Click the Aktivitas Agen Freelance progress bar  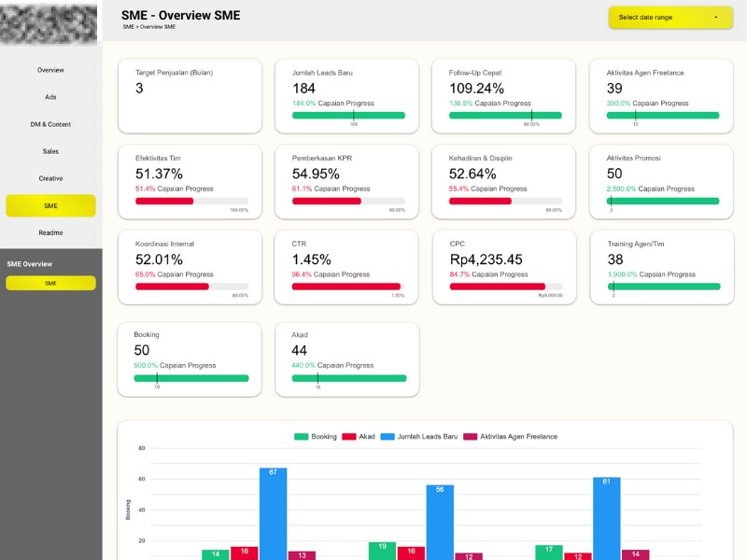pyautogui.click(x=663, y=115)
